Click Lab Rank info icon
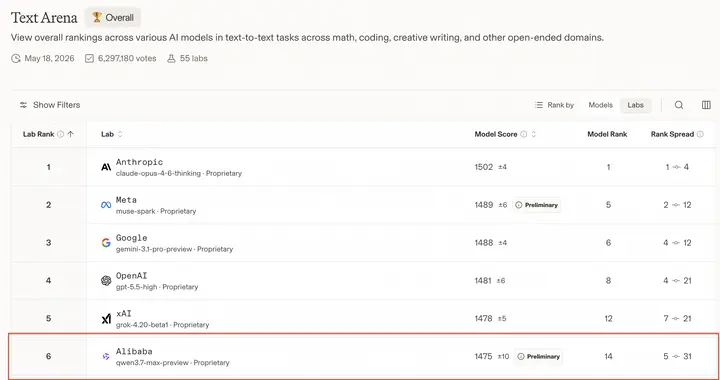This screenshot has width=720, height=380. pos(60,134)
